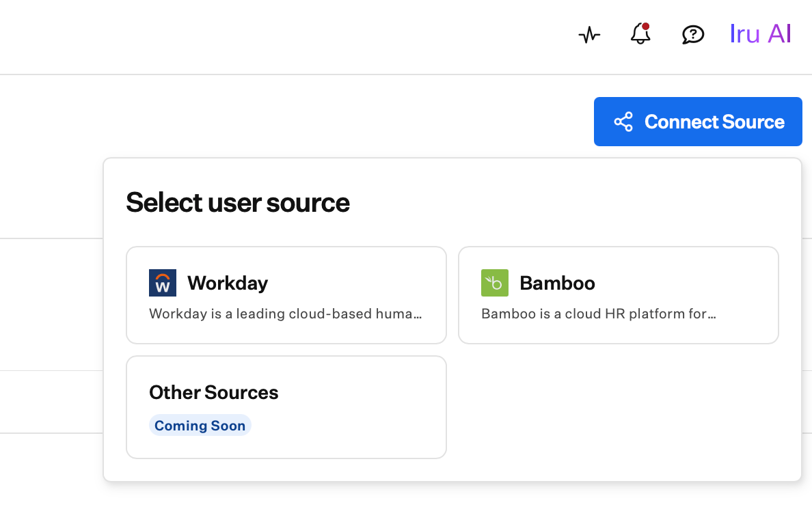Image resolution: width=812 pixels, height=522 pixels.
Task: Click the Connect Source button
Action: click(x=698, y=122)
